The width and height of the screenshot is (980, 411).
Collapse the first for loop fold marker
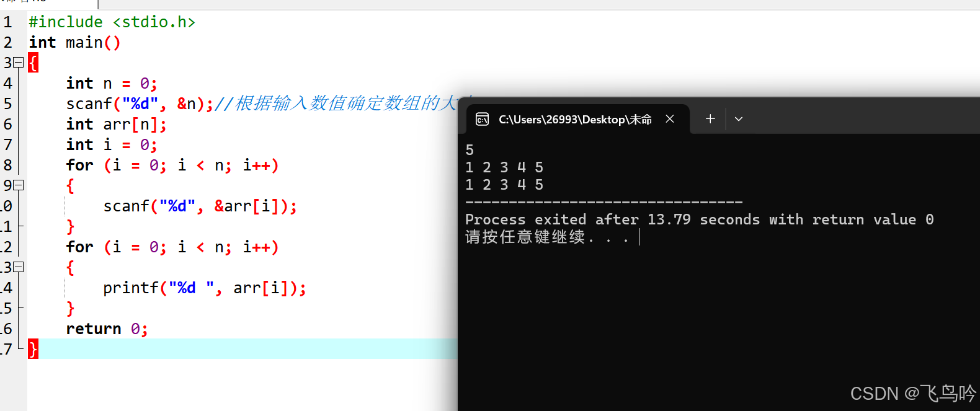(x=19, y=185)
